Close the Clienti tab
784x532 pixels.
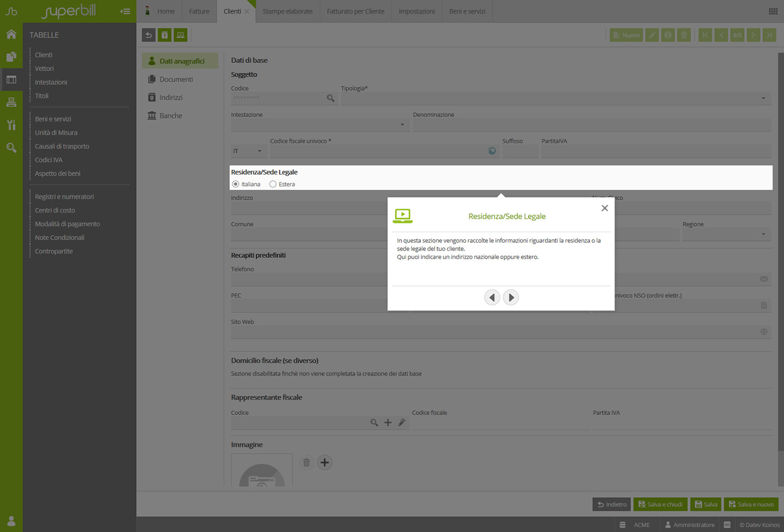point(247,11)
